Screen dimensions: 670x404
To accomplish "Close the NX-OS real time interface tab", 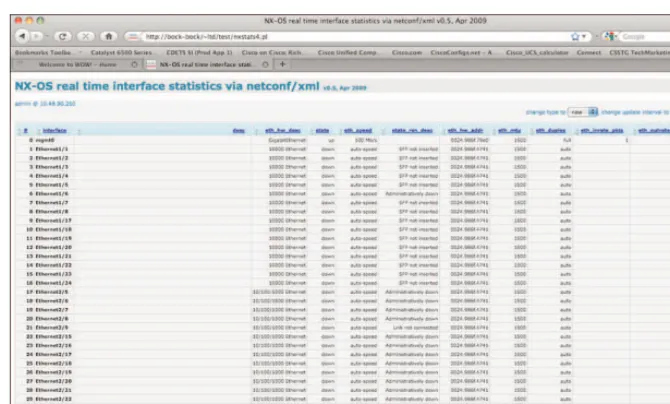I will pyautogui.click(x=265, y=65).
